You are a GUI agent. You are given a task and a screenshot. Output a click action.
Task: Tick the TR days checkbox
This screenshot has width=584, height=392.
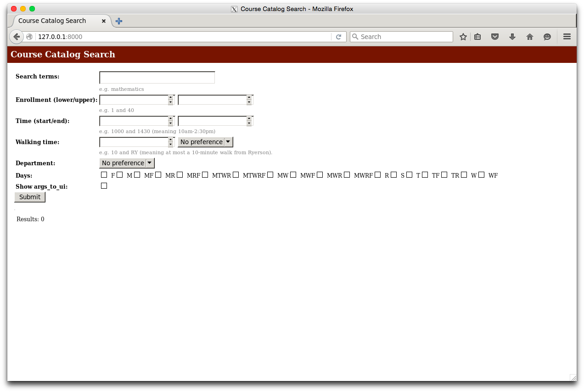tap(444, 175)
